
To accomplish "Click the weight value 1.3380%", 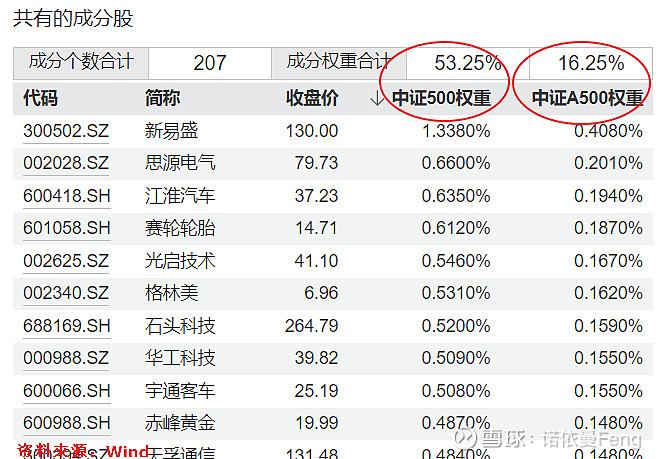I will (x=456, y=131).
